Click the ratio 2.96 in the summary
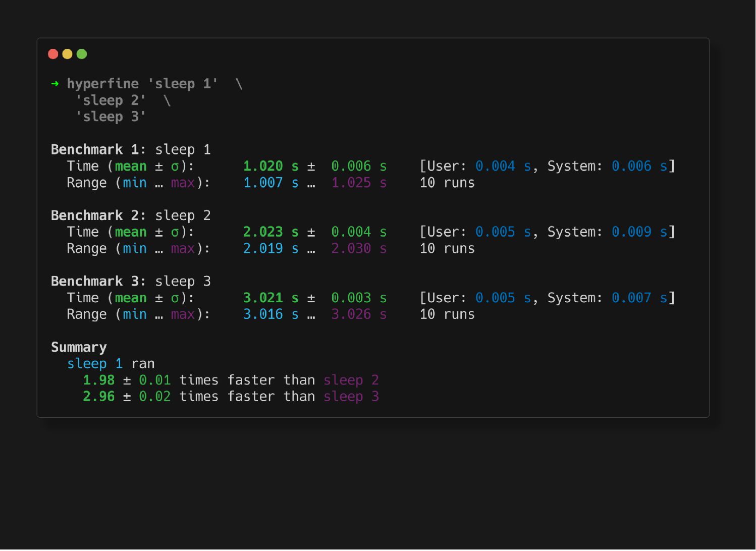This screenshot has height=551, width=756. pos(99,396)
